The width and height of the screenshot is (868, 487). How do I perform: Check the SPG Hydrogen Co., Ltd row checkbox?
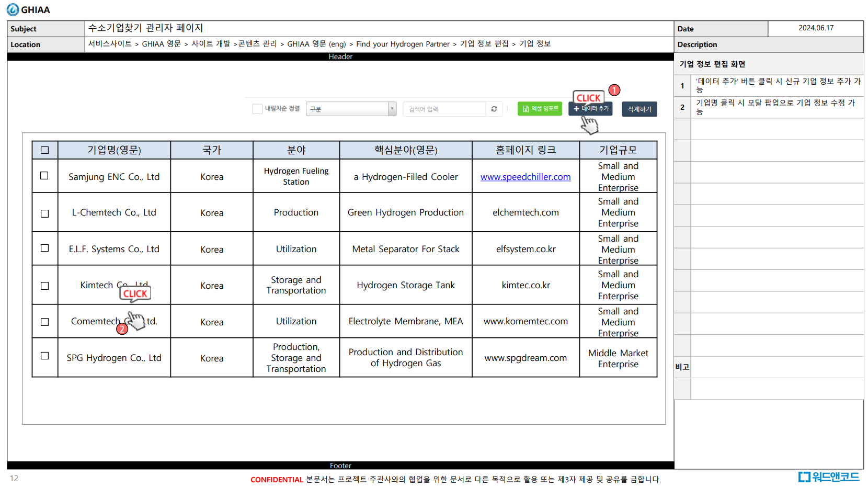coord(45,356)
